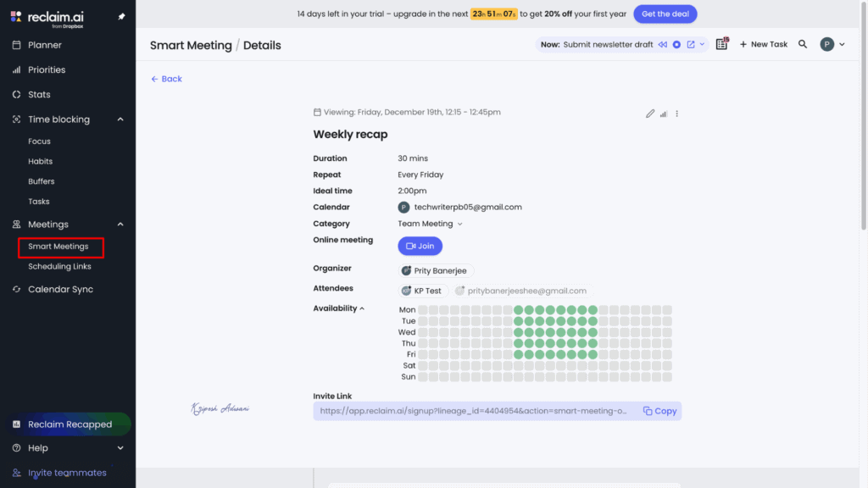Open the three-dot more options menu

[676, 114]
